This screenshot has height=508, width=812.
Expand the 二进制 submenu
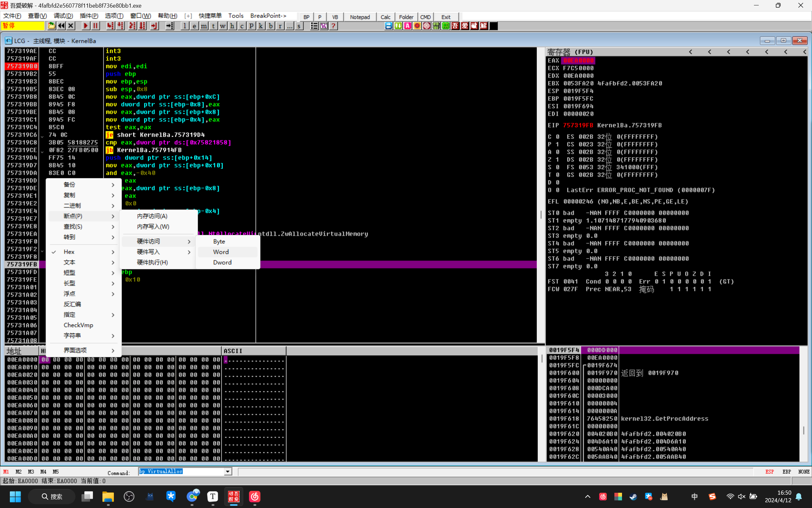tap(84, 205)
